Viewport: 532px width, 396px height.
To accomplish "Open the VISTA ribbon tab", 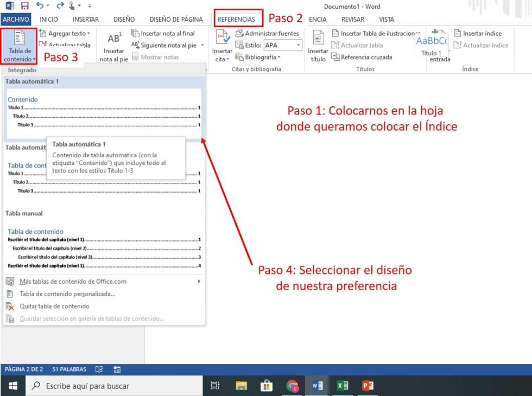I will [x=387, y=19].
